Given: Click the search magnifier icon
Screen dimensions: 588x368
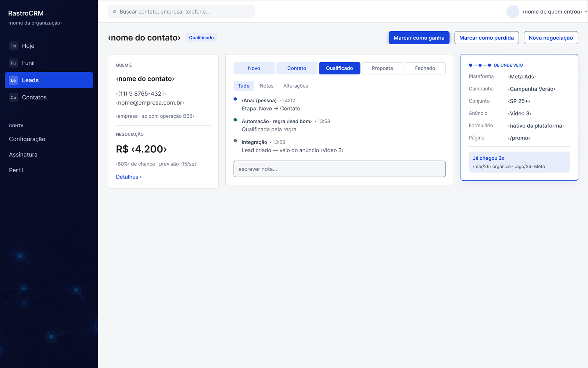Looking at the screenshot, I should (x=115, y=12).
